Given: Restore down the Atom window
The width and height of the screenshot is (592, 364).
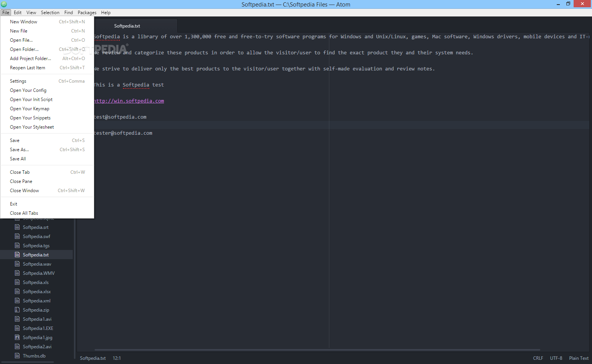Looking at the screenshot, I should click(568, 4).
